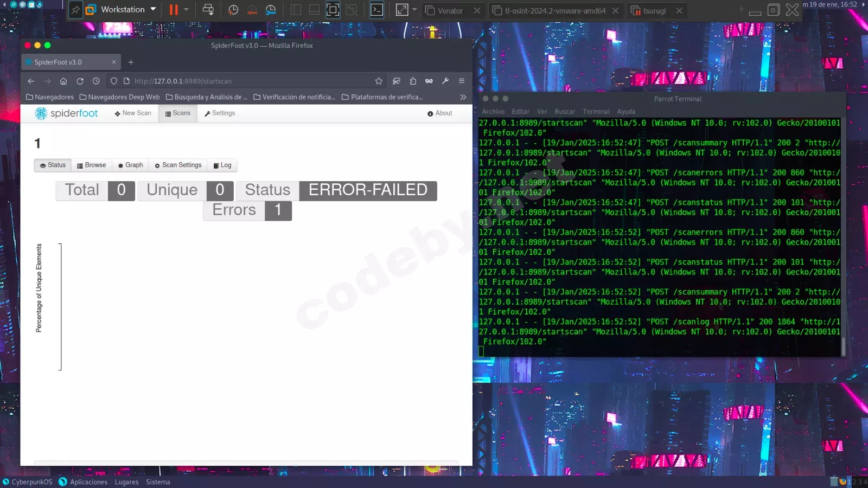Open the Terminal menu in Parrot Terminal
Viewport: 868px width, 488px height.
point(596,111)
